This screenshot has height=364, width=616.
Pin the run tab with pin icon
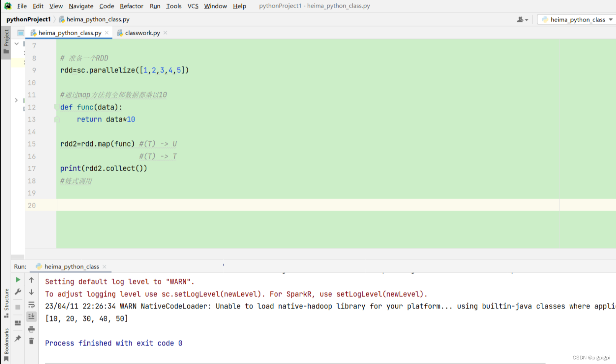tap(18, 338)
